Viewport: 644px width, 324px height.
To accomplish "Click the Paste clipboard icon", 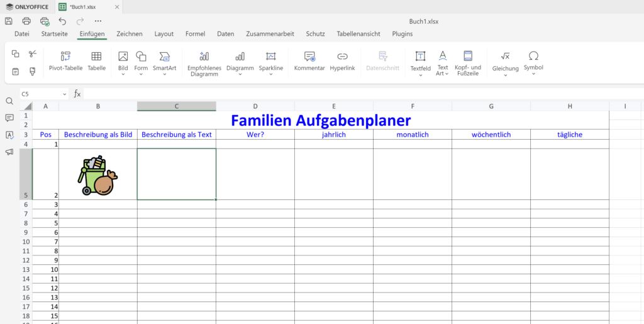I will [16, 72].
